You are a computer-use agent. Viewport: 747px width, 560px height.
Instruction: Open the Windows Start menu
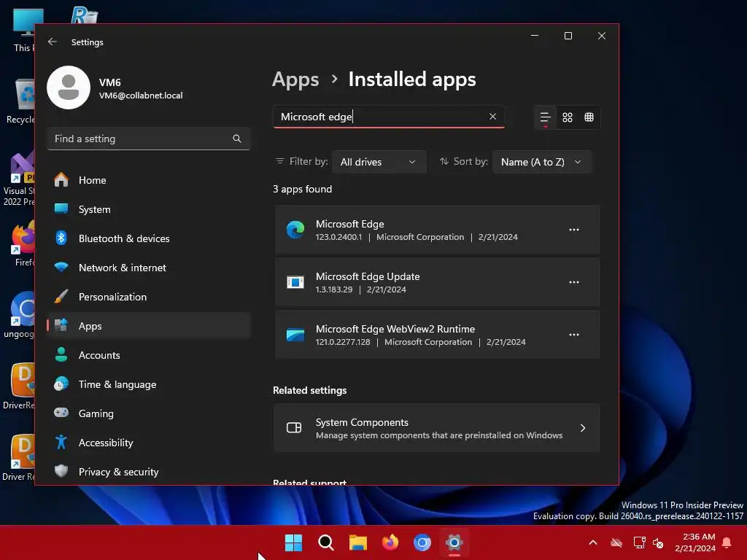293,542
